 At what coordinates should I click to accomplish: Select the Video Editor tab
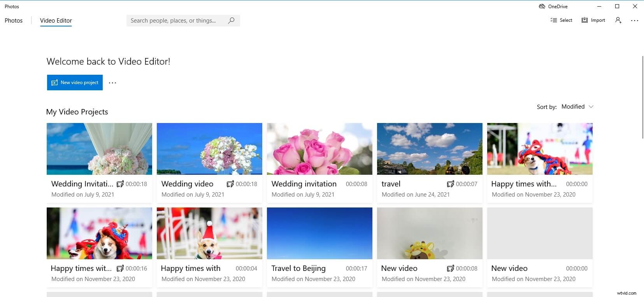coord(56,21)
